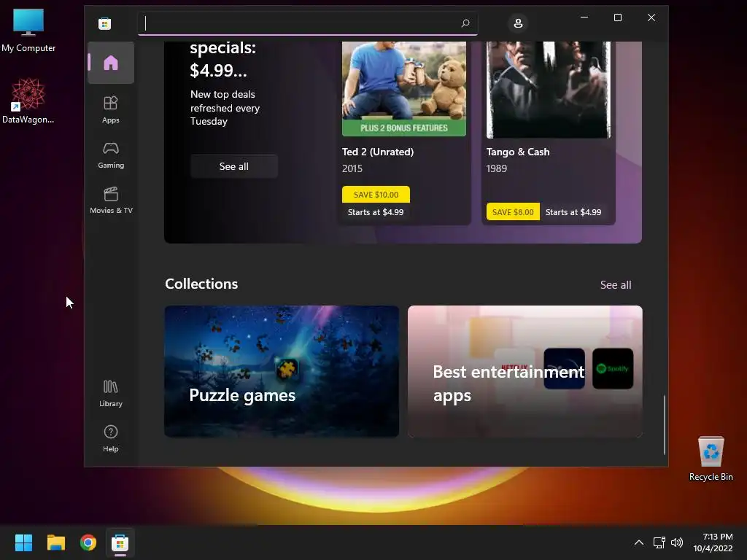Open Best entertainment apps collection
This screenshot has width=747, height=560.
tap(525, 371)
